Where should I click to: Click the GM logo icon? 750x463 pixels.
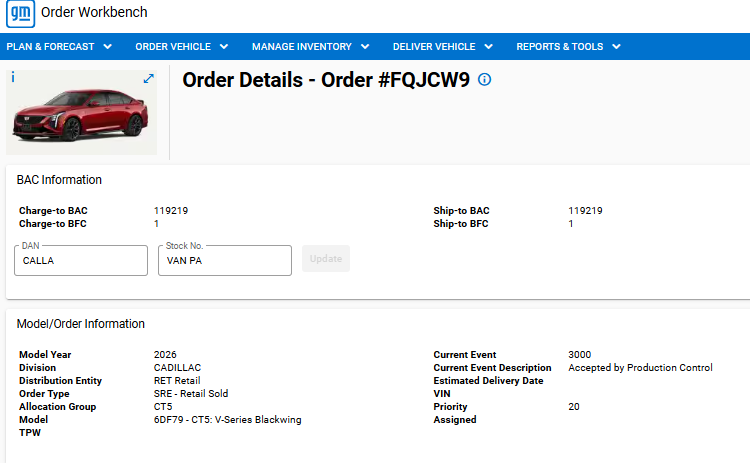pos(21,13)
